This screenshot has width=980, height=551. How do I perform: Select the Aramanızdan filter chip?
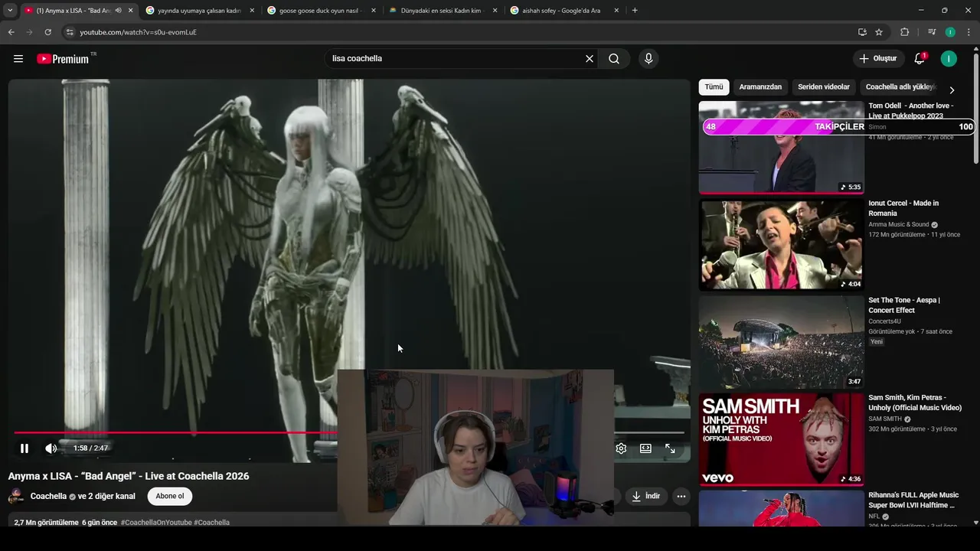tap(760, 87)
